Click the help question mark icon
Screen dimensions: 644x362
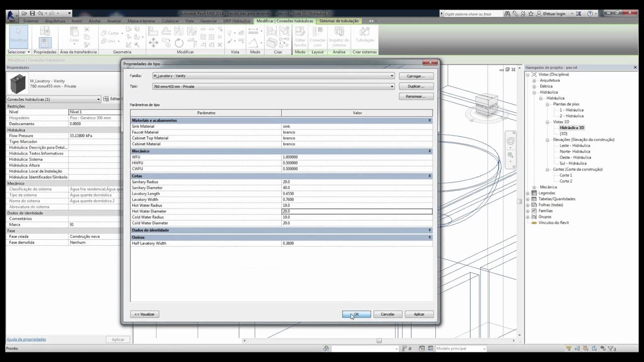(590, 14)
